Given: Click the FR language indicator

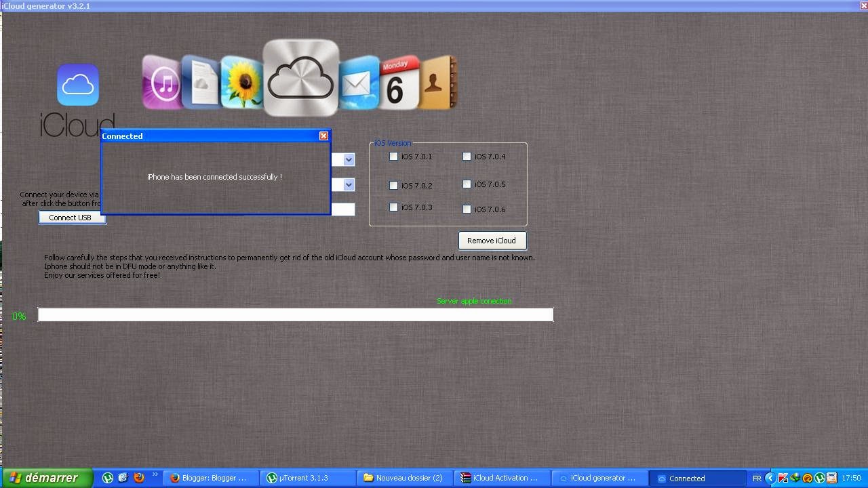Looking at the screenshot, I should (757, 479).
